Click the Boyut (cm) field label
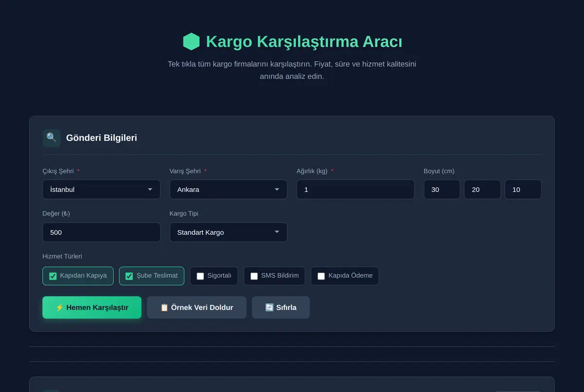 [439, 171]
